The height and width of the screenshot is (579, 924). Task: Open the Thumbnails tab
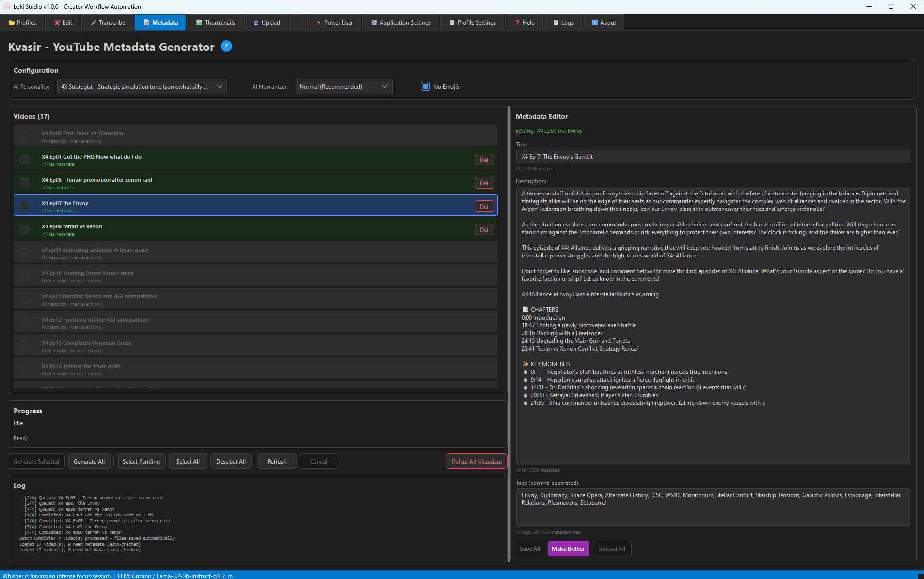(215, 23)
